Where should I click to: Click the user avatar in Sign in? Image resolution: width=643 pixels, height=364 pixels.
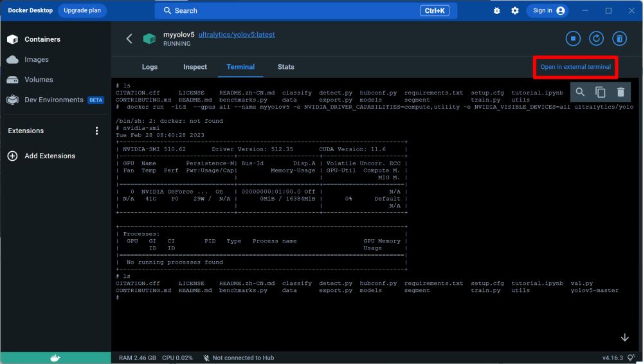tap(561, 11)
